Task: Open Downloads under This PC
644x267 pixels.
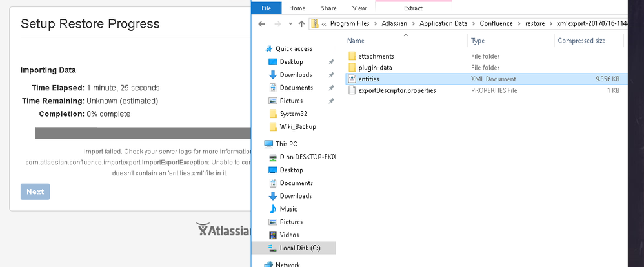Action: pyautogui.click(x=296, y=196)
